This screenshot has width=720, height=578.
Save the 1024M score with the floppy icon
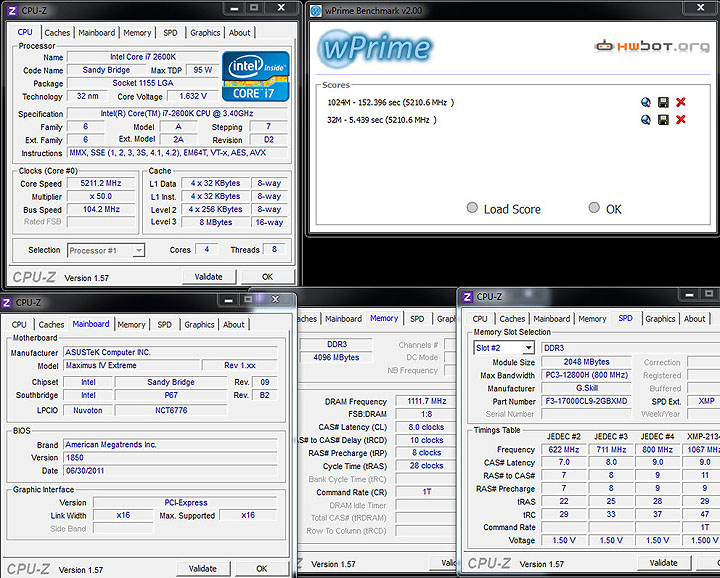click(x=663, y=102)
